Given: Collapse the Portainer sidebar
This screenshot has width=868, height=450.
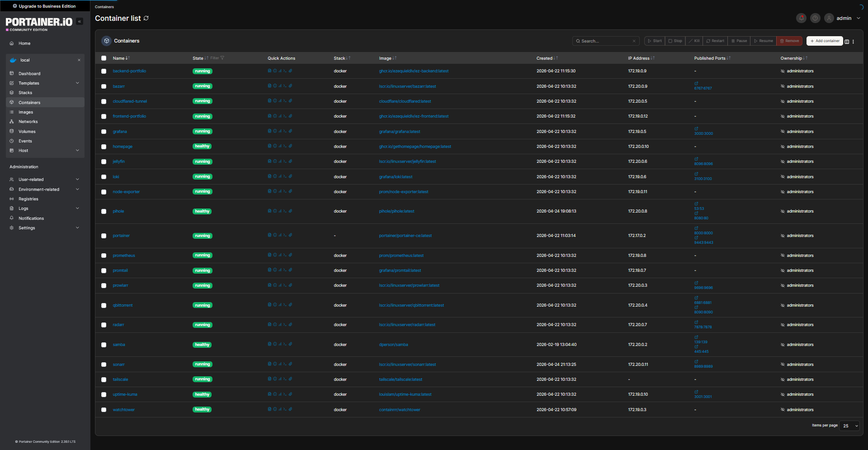Looking at the screenshot, I should (80, 21).
